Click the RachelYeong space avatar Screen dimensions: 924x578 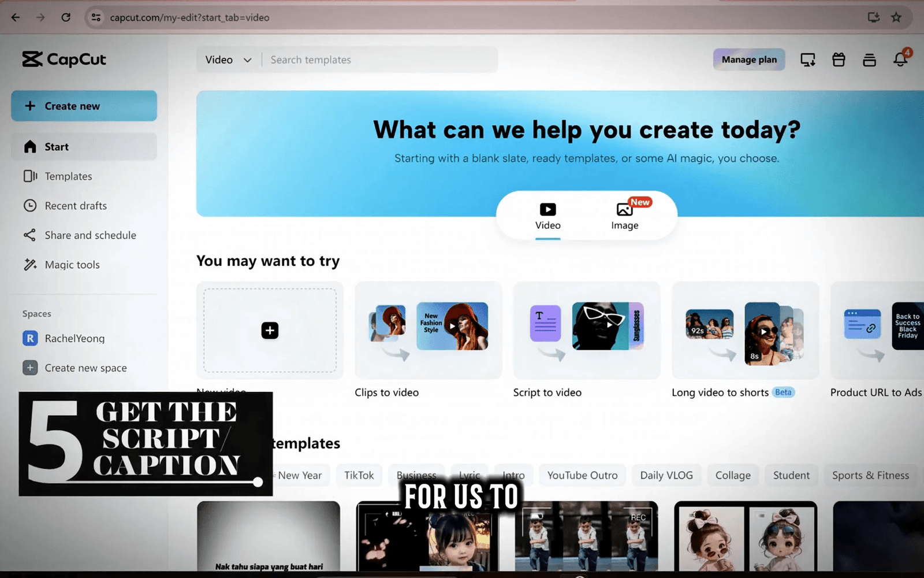[x=30, y=338]
